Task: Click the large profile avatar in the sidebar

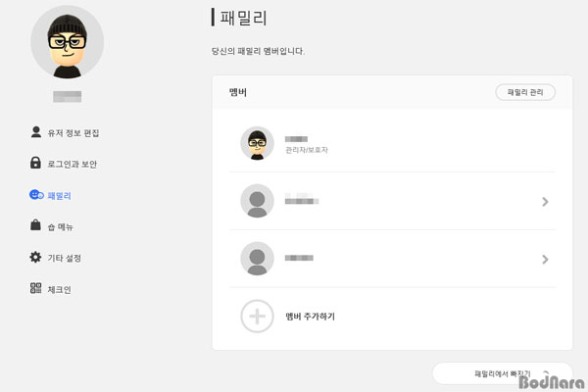Action: (x=67, y=41)
